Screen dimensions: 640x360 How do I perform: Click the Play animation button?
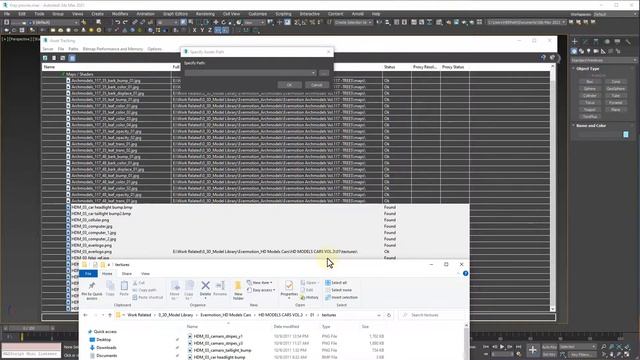coord(502,347)
